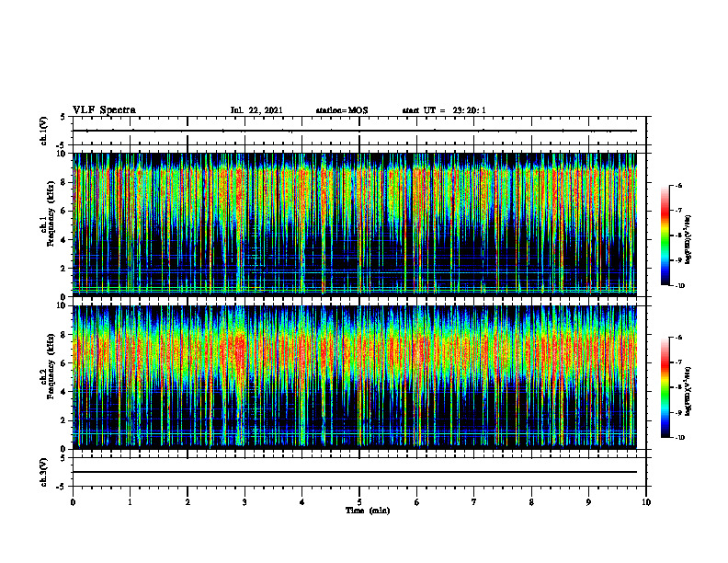Image resolution: width=728 pixels, height=563 pixels.
Task: Click the ch.1 voltage trace line
Action: (x=355, y=131)
